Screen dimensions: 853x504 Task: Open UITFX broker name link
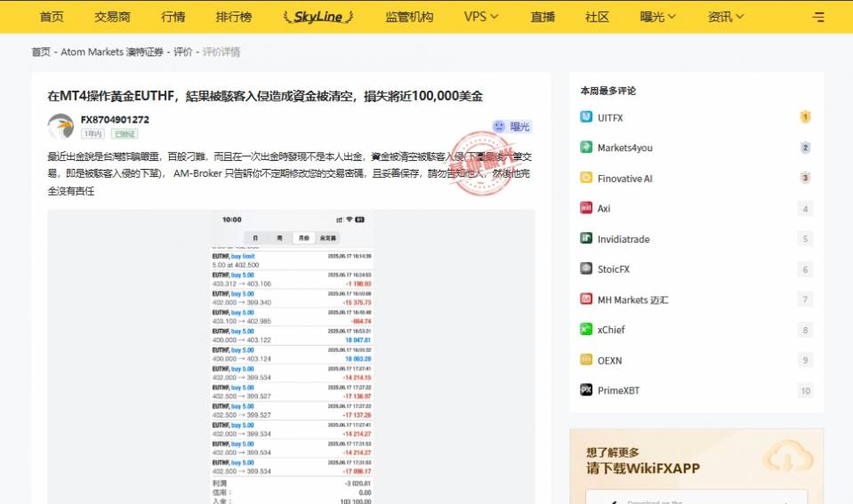coord(610,117)
